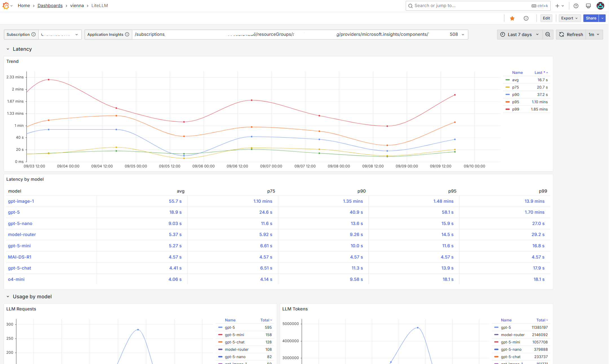The image size is (609, 364).
Task: Open the user avatar profile menu
Action: (600, 6)
